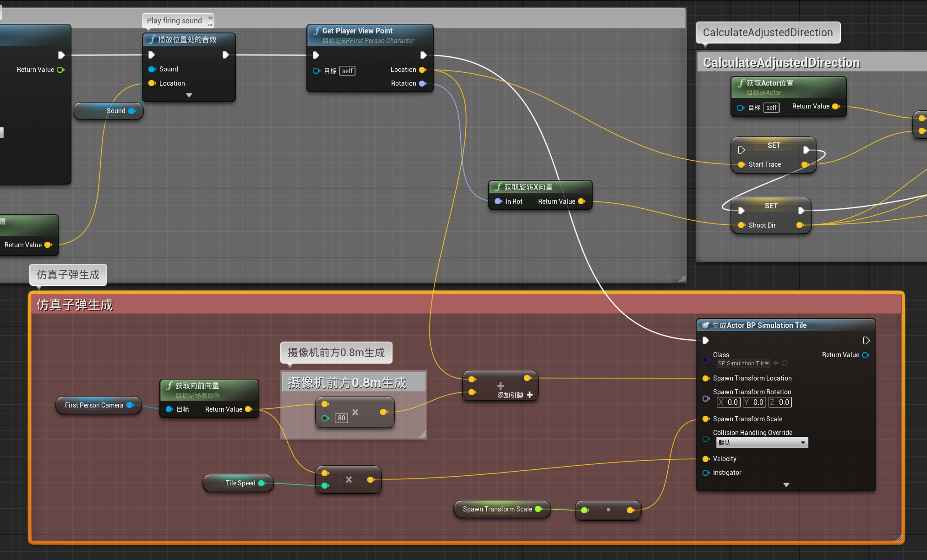Click the f icon on Get Player View Point node
The image size is (927, 560).
pyautogui.click(x=316, y=31)
